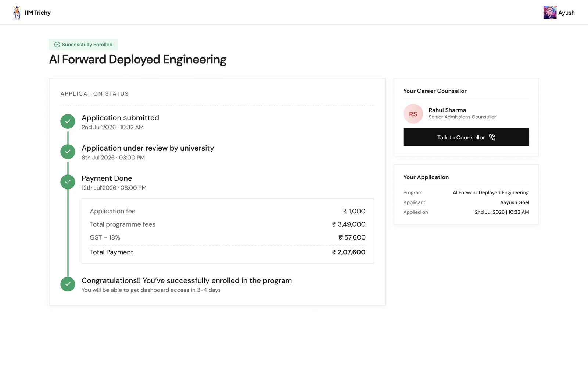Click the ₹ 57,600 GST amount
This screenshot has height=368, width=588.
352,237
